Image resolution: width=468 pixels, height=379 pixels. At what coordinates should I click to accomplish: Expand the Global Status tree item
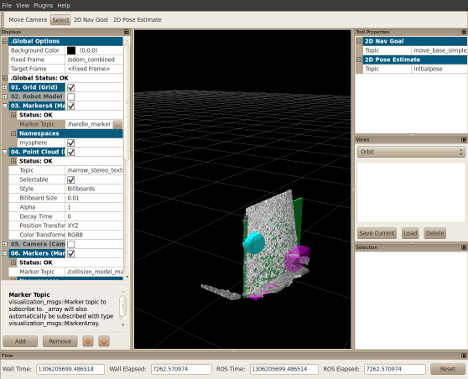click(x=5, y=78)
